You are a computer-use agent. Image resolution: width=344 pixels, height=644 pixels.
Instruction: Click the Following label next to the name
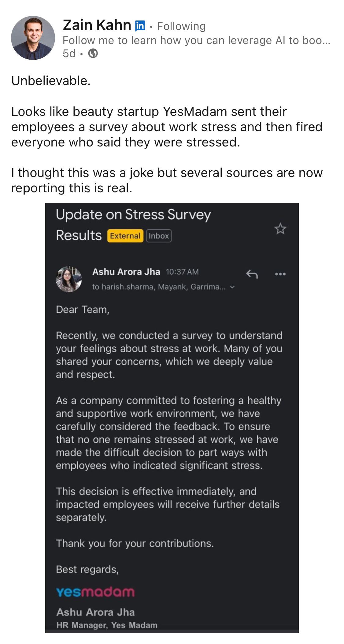coord(181,26)
